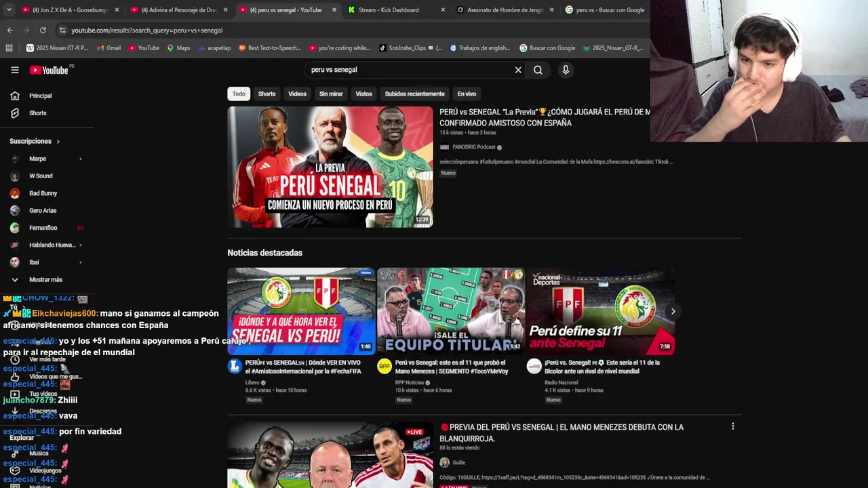Image resolution: width=868 pixels, height=488 pixels.
Task: Switch to the Buscar con Google browser tab
Action: (x=606, y=10)
